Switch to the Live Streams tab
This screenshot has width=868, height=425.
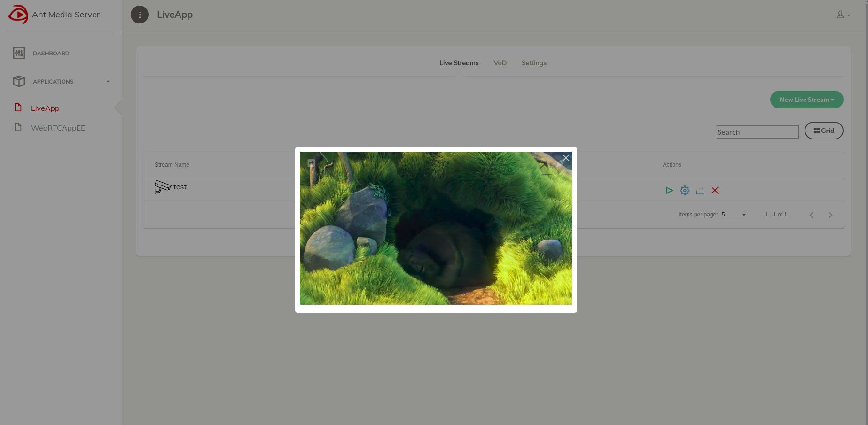tap(459, 63)
